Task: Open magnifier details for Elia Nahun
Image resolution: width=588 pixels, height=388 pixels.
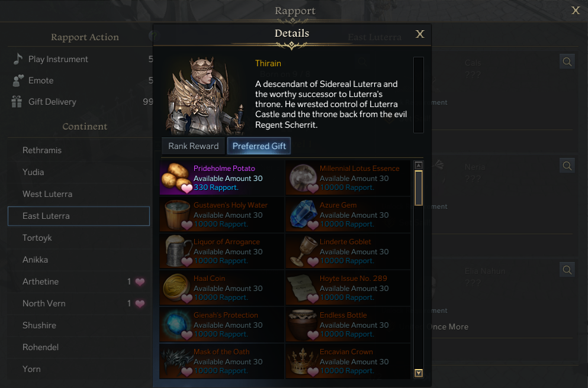Action: pyautogui.click(x=567, y=270)
